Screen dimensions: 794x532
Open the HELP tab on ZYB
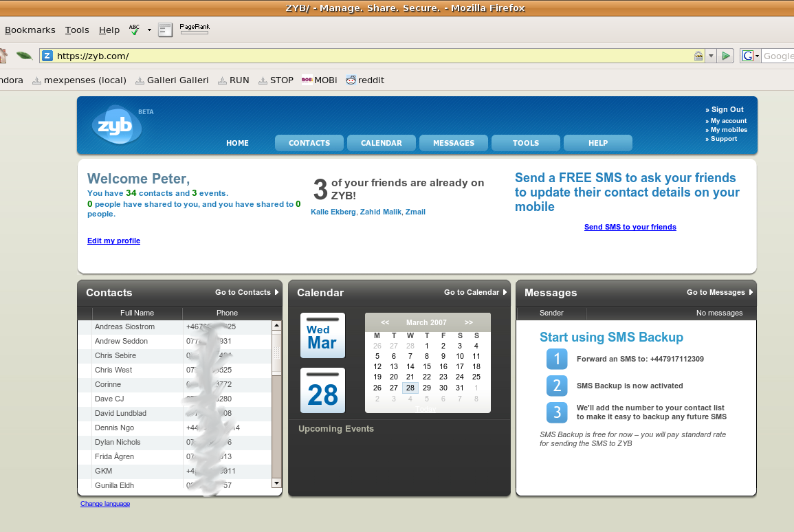598,143
